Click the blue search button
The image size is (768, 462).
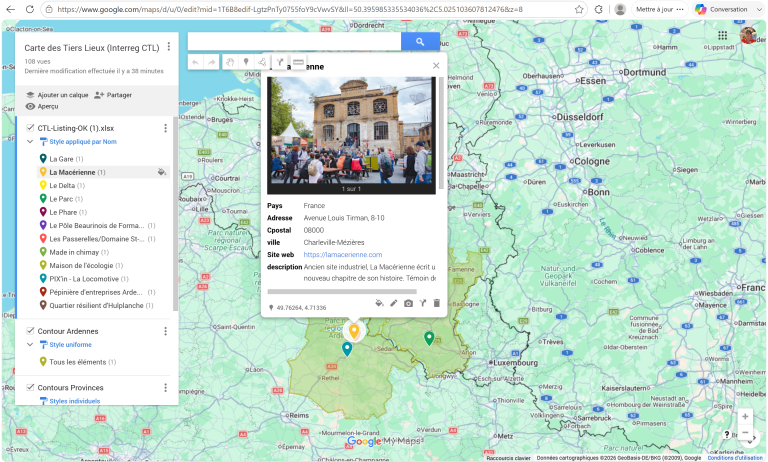click(420, 42)
